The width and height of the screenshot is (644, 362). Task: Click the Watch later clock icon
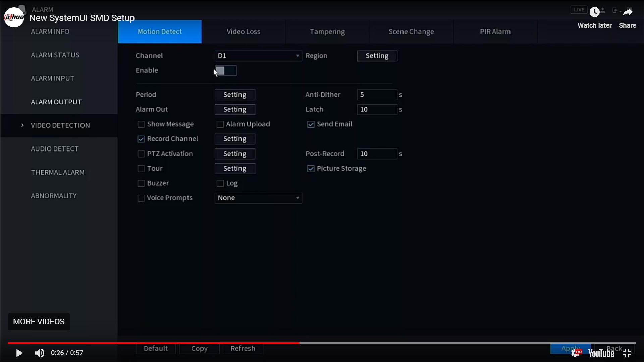[x=594, y=12]
